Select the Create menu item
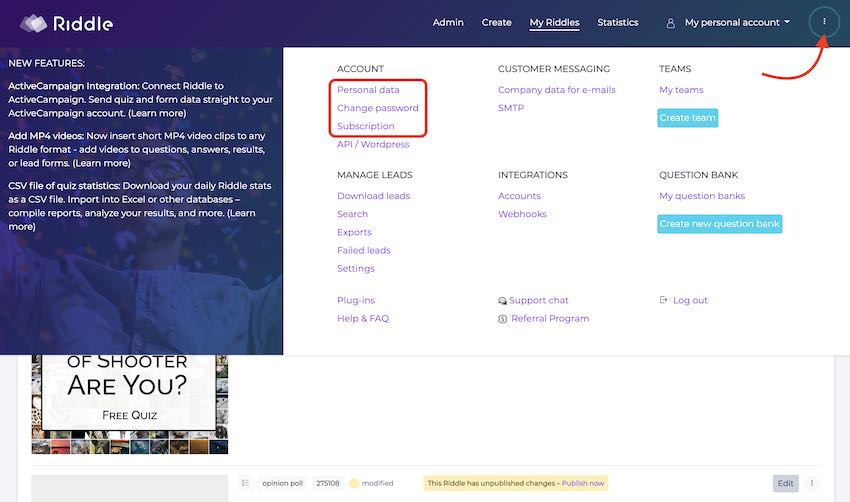This screenshot has width=850, height=502. pos(496,22)
